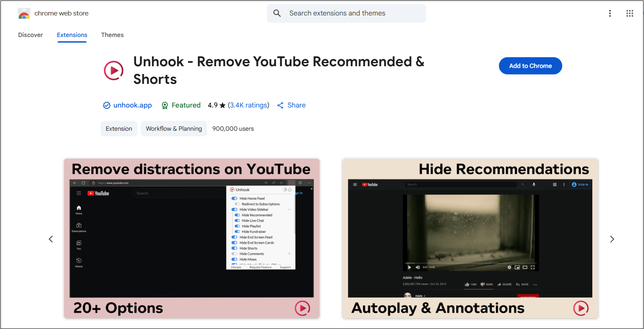Click the '900,000 users' text
The width and height of the screenshot is (644, 329).
pyautogui.click(x=233, y=129)
